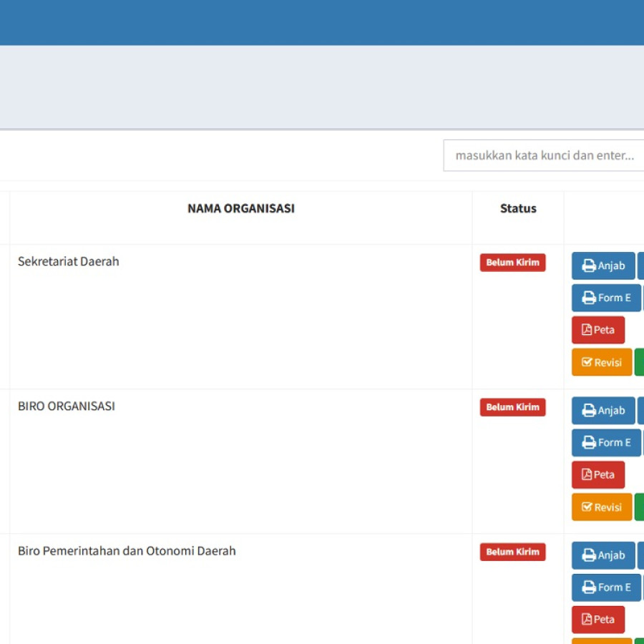The width and height of the screenshot is (644, 644).
Task: Click the keyword search input field
Action: tap(543, 155)
